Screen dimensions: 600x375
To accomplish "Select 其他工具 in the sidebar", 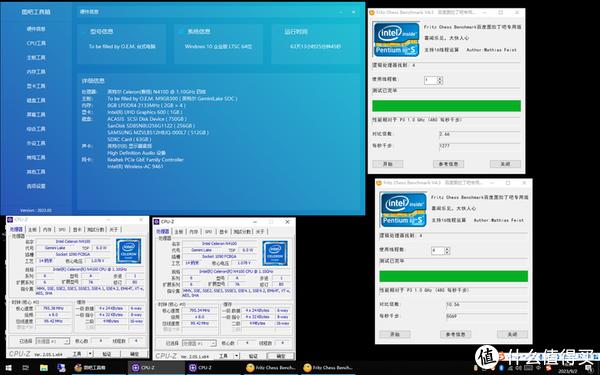I will tap(36, 172).
